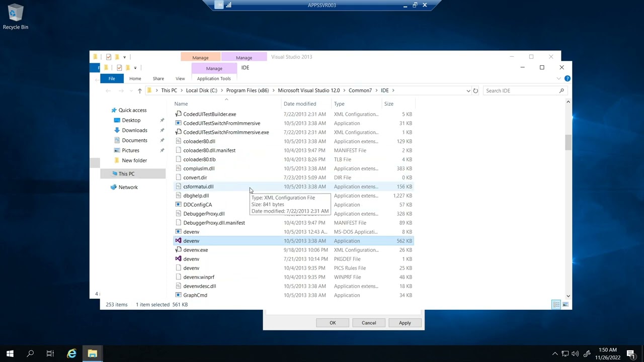Screen dimensions: 644x362
Task: Expand the chevron after Local Disk (C:) breadcrumb
Action: point(221,90)
